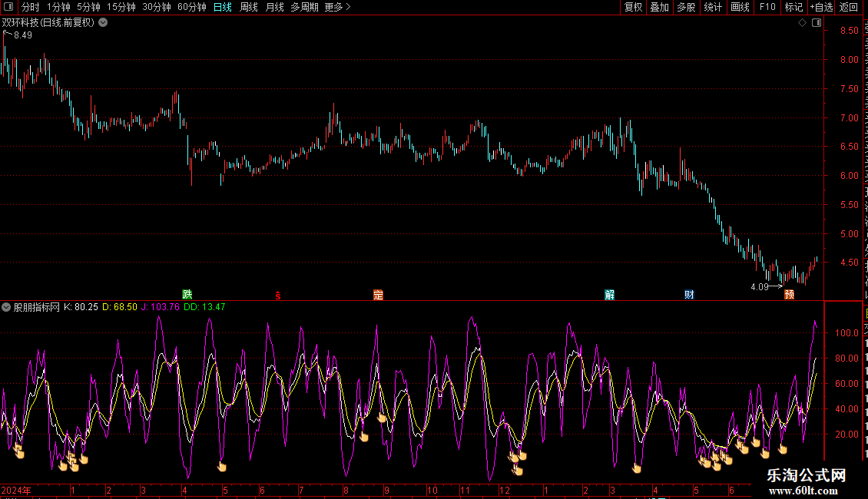This screenshot has height=499, width=868.
Task: Click the 2024年 date axis label
Action: (x=16, y=490)
